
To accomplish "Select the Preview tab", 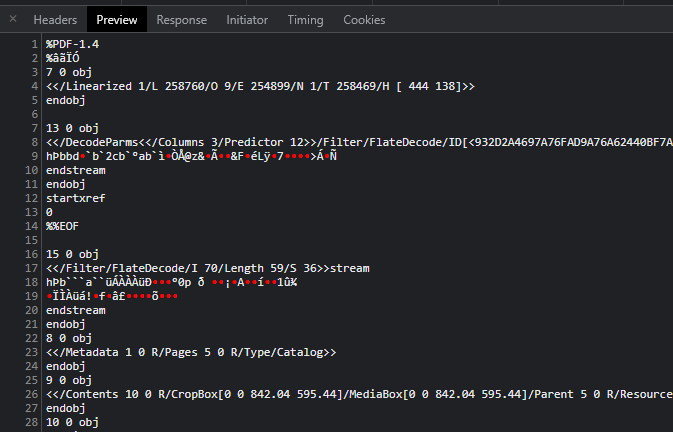I will (x=117, y=20).
